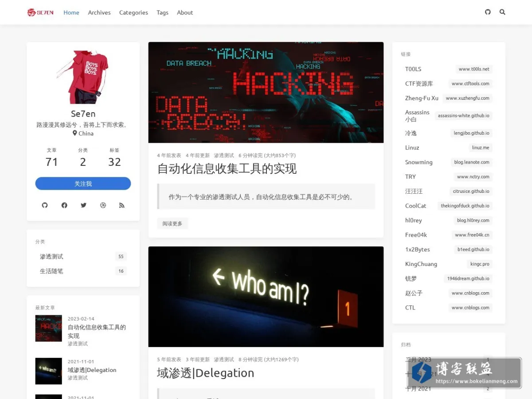The height and width of the screenshot is (399, 532).
Task: Open the 铳梦 friend link
Action: tap(449, 279)
